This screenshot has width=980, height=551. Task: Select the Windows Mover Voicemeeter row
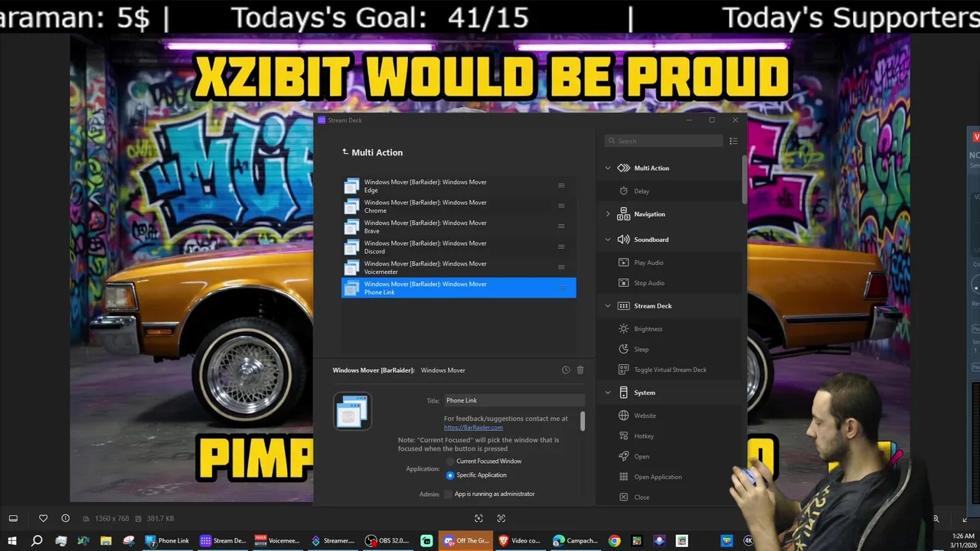pos(458,267)
